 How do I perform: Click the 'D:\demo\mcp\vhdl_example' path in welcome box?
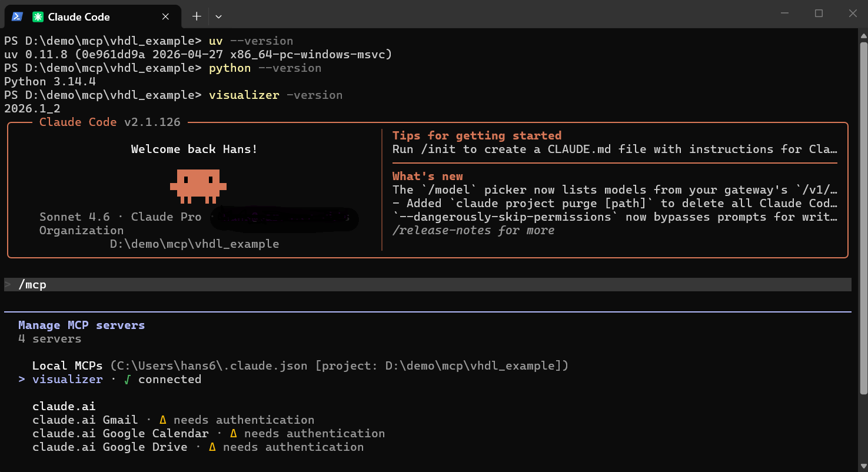click(194, 244)
